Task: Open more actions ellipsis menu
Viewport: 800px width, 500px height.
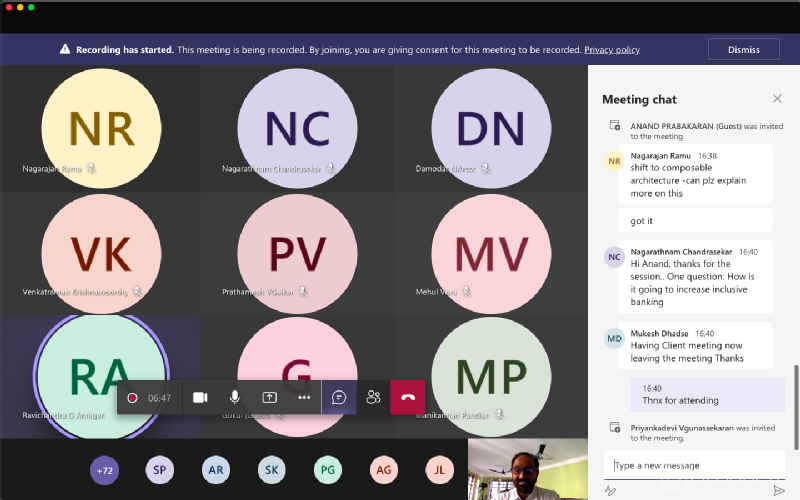Action: click(x=304, y=397)
